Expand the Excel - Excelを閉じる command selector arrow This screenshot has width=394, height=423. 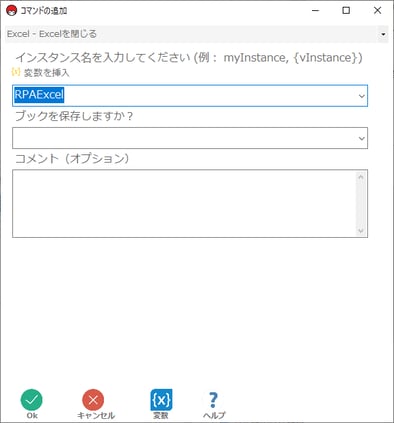(x=383, y=34)
